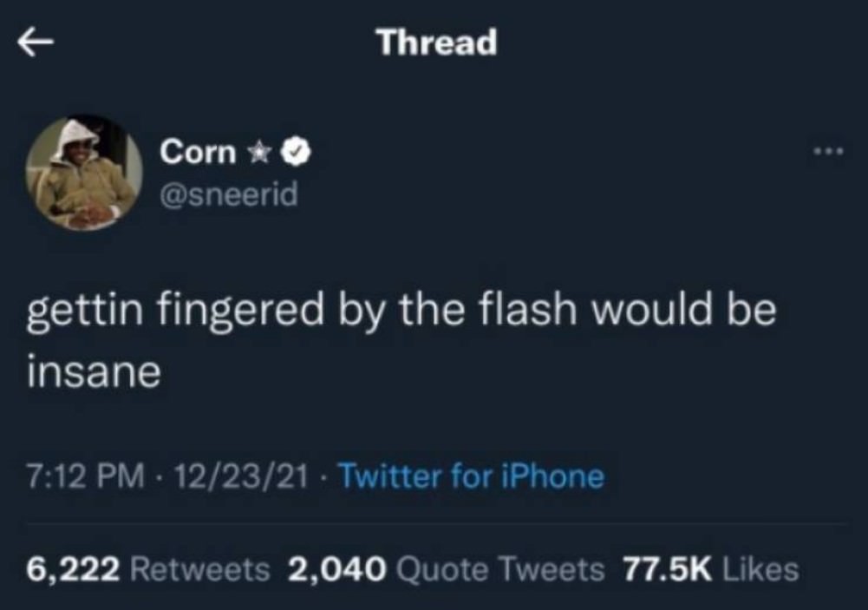Image resolution: width=868 pixels, height=610 pixels.
Task: Open the Twitter for iPhone source link
Action: click(470, 476)
